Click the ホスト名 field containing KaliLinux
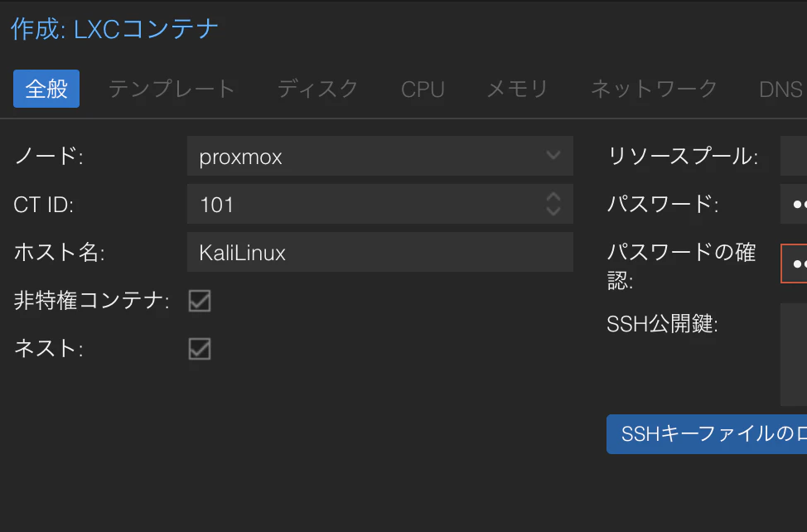The image size is (807, 532). point(379,252)
